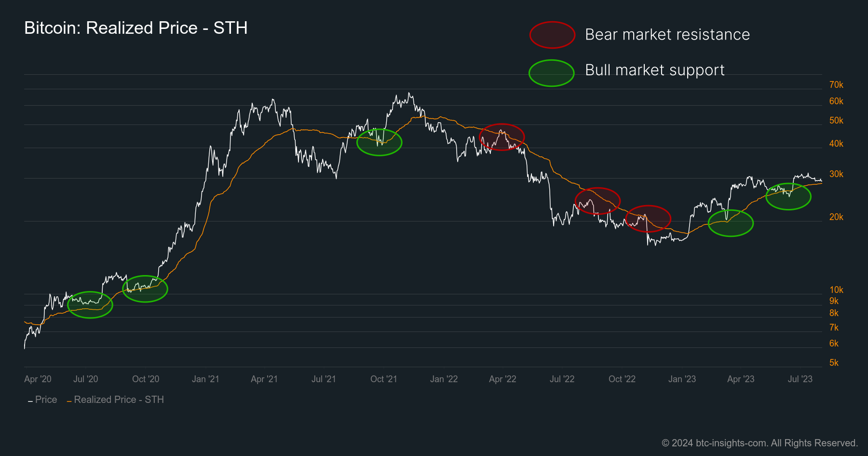This screenshot has width=868, height=456.
Task: Toggle the Realized Price - STH series visibility
Action: [x=120, y=400]
